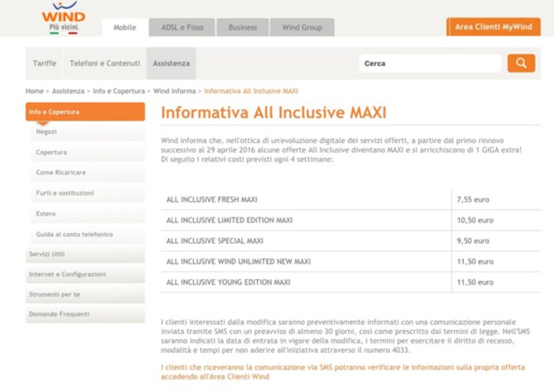
Task: Select the Business tab
Action: pyautogui.click(x=243, y=27)
